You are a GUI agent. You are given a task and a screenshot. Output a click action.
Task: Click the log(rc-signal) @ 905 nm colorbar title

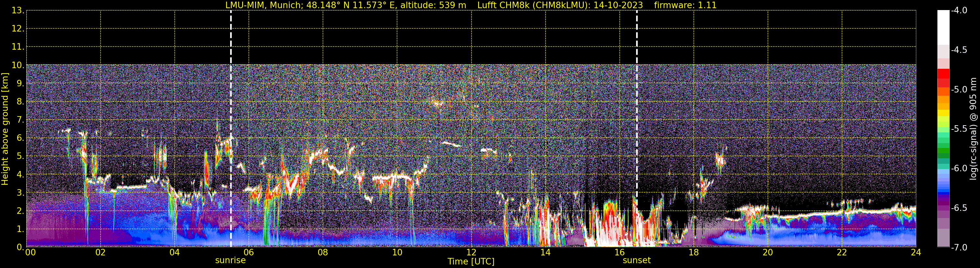point(973,129)
